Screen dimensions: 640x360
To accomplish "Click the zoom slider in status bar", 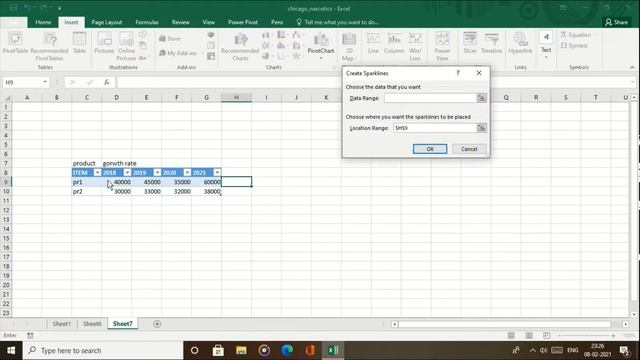I will point(587,336).
